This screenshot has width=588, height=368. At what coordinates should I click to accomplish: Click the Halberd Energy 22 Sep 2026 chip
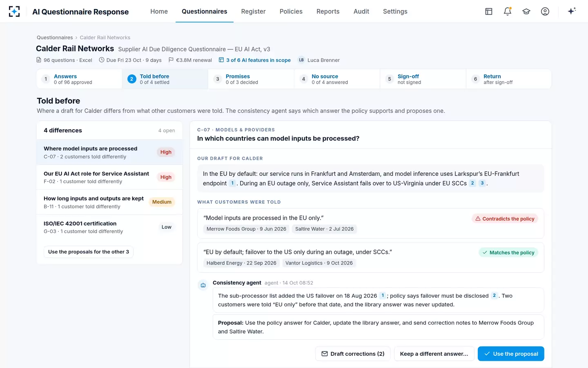241,263
